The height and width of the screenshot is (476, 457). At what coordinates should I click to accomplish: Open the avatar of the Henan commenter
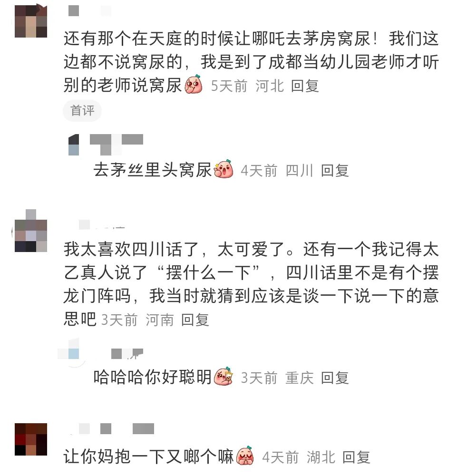tap(31, 231)
